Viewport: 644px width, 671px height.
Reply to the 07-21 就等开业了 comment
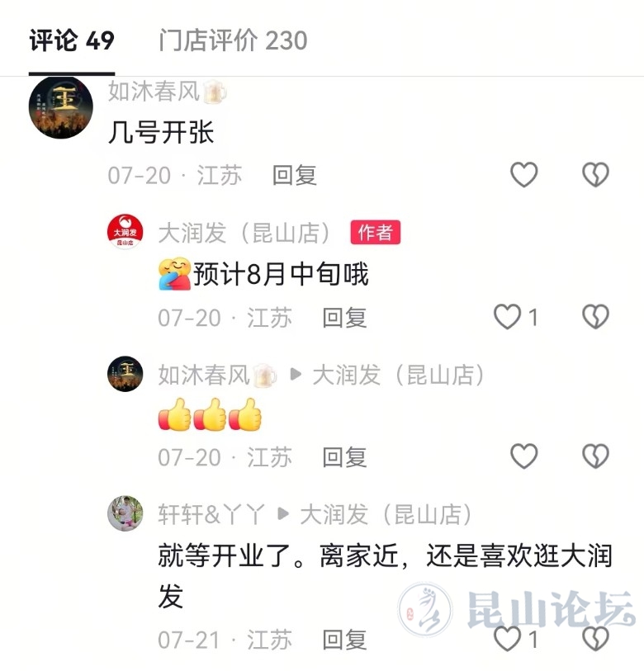point(344,640)
